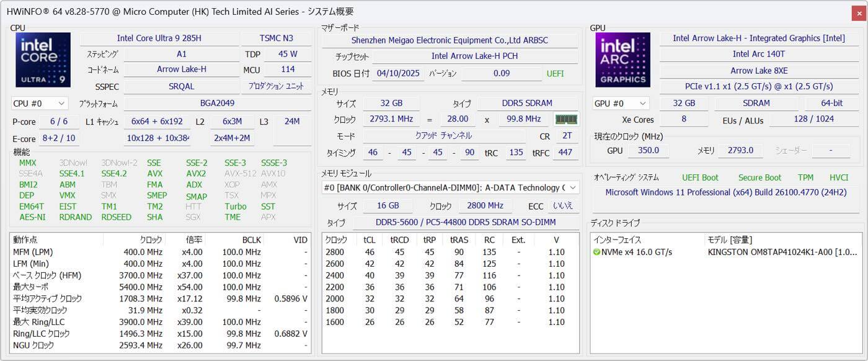Viewport: 868px width, 361px height.
Task: Click the PCIe v1.1 x1 link field
Action: click(759, 86)
